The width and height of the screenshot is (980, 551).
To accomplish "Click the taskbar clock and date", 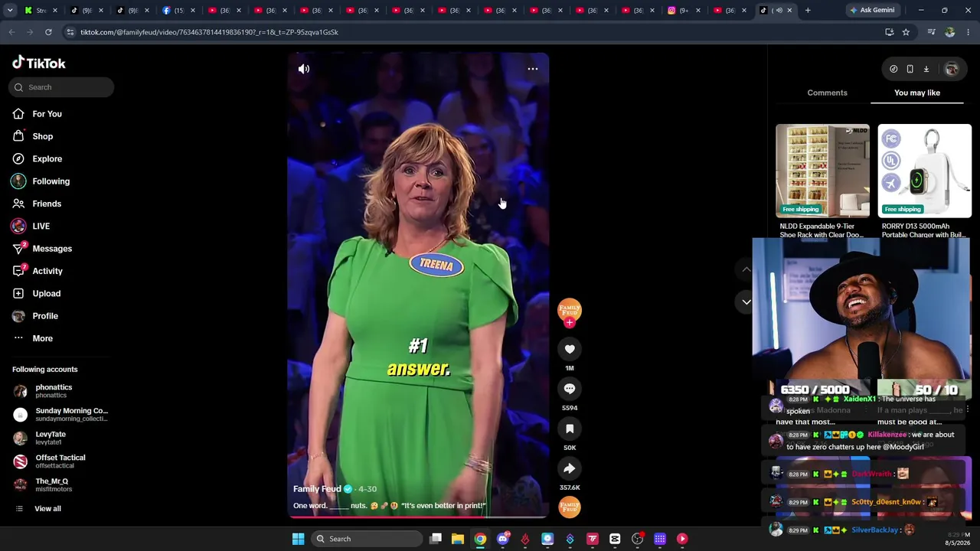I will pyautogui.click(x=957, y=539).
